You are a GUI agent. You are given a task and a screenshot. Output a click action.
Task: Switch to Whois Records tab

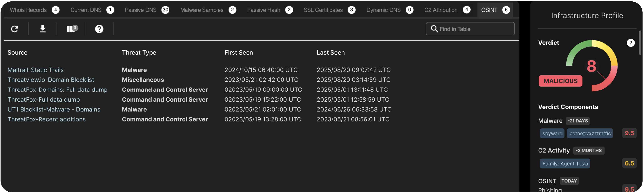coord(35,10)
